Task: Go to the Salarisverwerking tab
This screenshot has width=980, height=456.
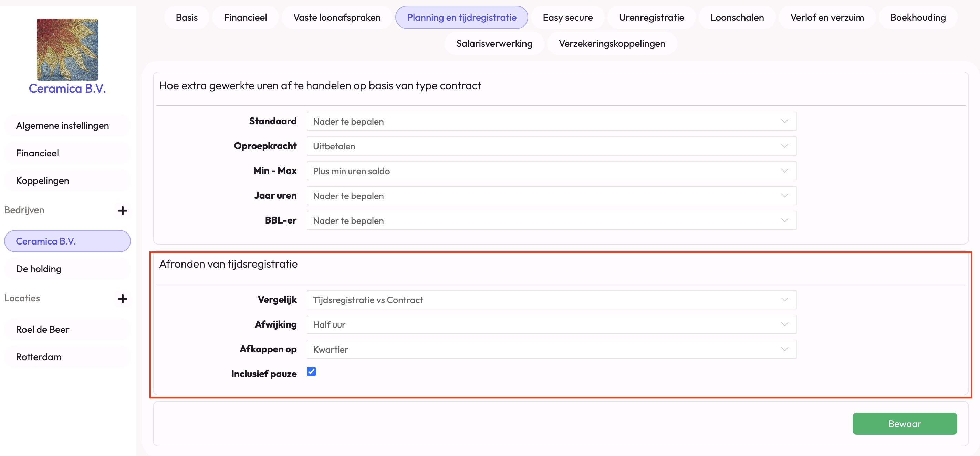Action: coord(494,44)
